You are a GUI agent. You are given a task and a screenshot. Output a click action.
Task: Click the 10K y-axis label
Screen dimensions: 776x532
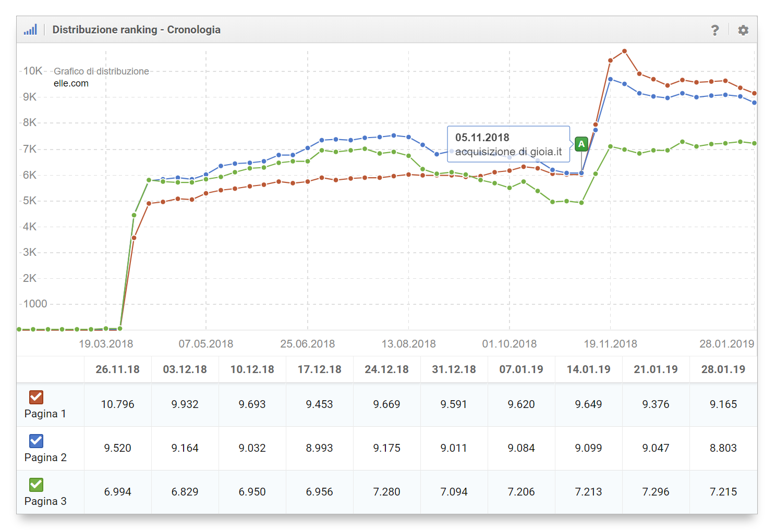pyautogui.click(x=33, y=71)
